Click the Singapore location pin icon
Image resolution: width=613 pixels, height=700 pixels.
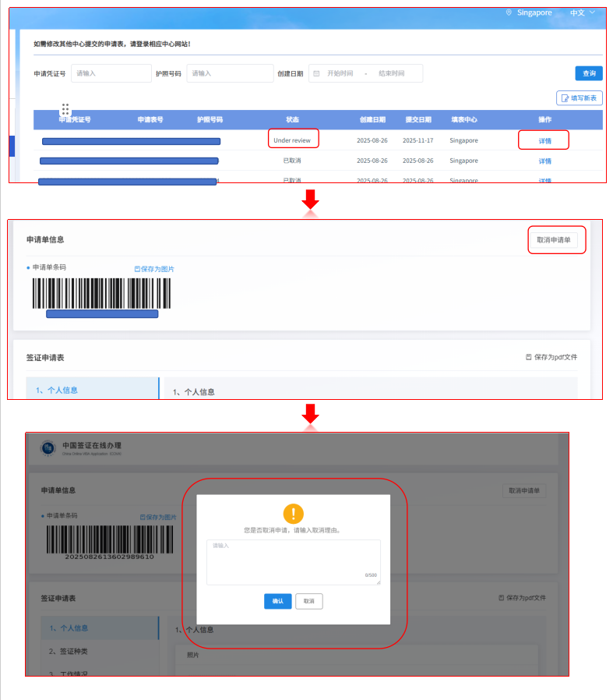point(509,12)
